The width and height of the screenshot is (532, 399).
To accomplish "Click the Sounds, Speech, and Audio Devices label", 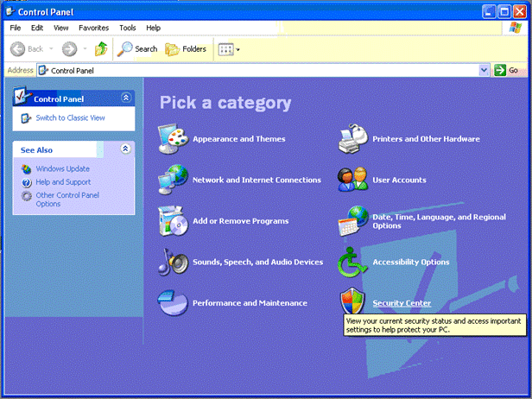I will coord(258,262).
